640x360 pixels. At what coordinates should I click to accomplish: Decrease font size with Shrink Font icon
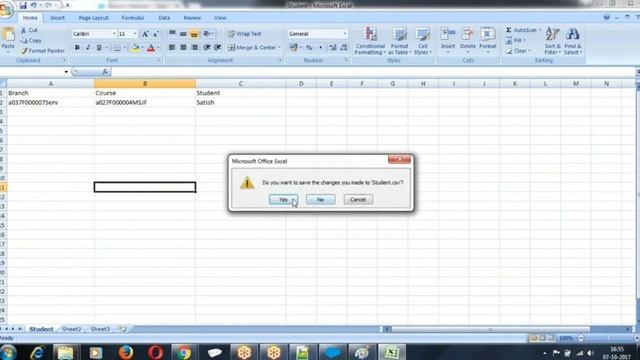point(156,34)
